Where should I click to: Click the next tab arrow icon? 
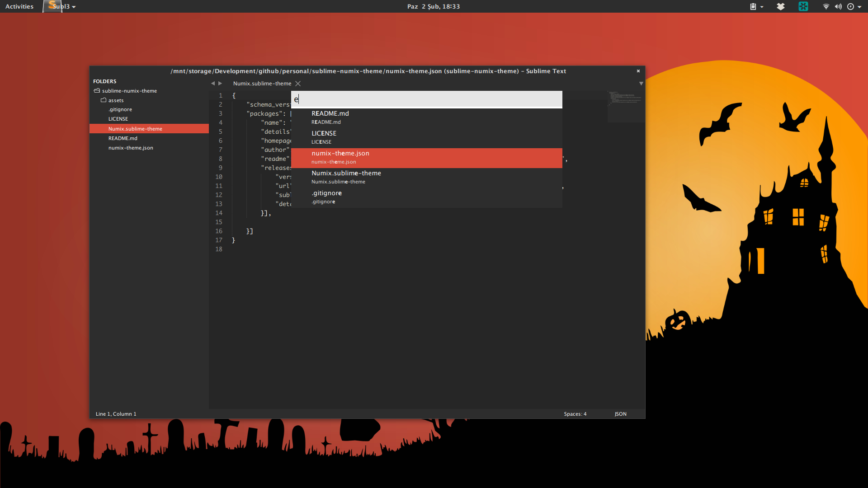coord(221,84)
